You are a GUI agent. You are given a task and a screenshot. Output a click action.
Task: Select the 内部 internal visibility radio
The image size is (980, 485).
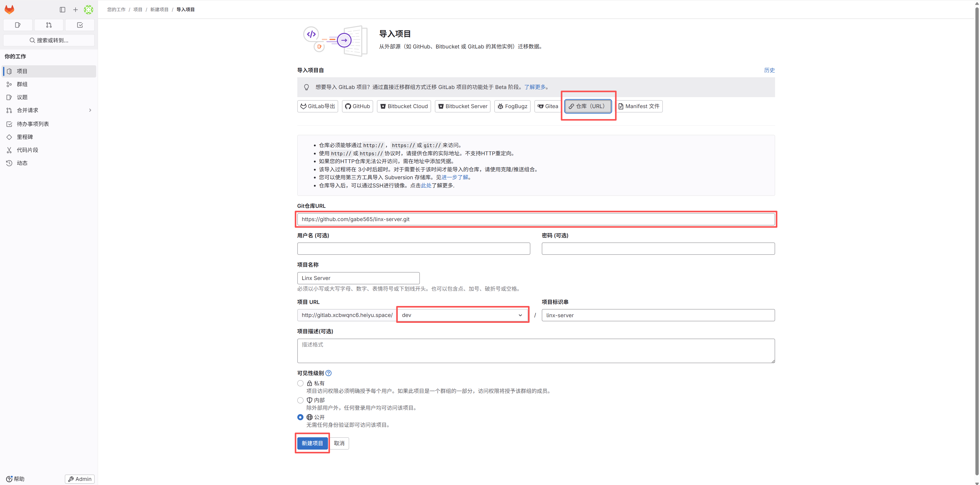[300, 400]
